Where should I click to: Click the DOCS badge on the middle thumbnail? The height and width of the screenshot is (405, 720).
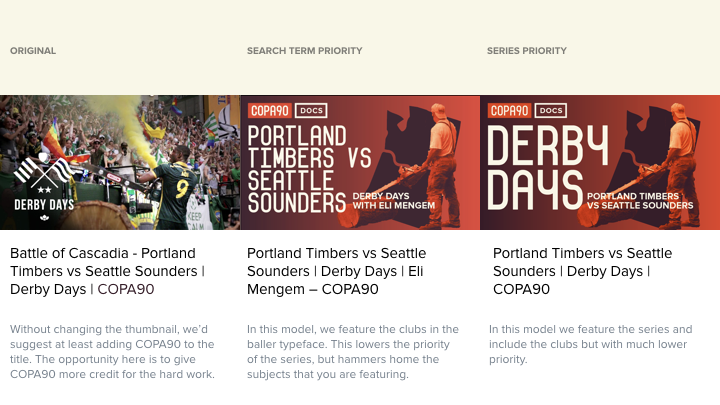tap(311, 111)
